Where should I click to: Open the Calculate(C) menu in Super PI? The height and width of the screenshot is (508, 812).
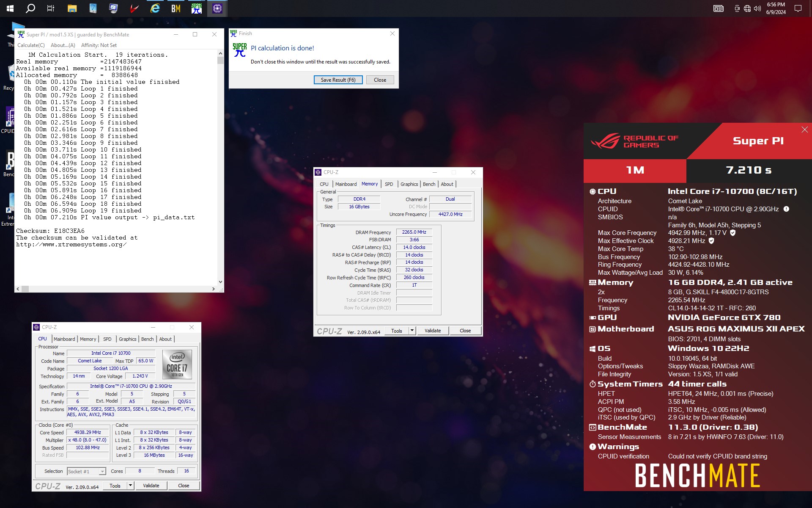[31, 45]
